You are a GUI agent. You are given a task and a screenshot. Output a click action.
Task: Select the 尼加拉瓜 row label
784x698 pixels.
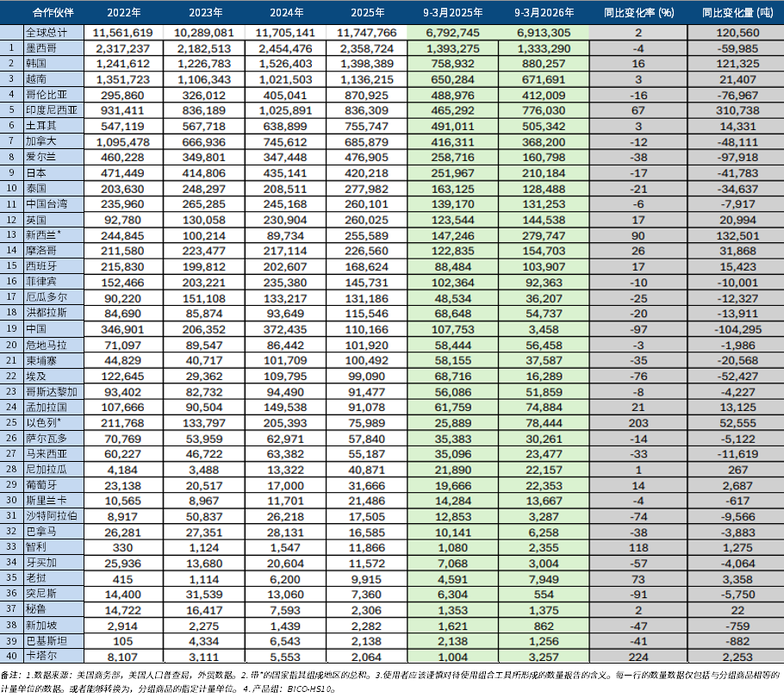[x=46, y=470]
